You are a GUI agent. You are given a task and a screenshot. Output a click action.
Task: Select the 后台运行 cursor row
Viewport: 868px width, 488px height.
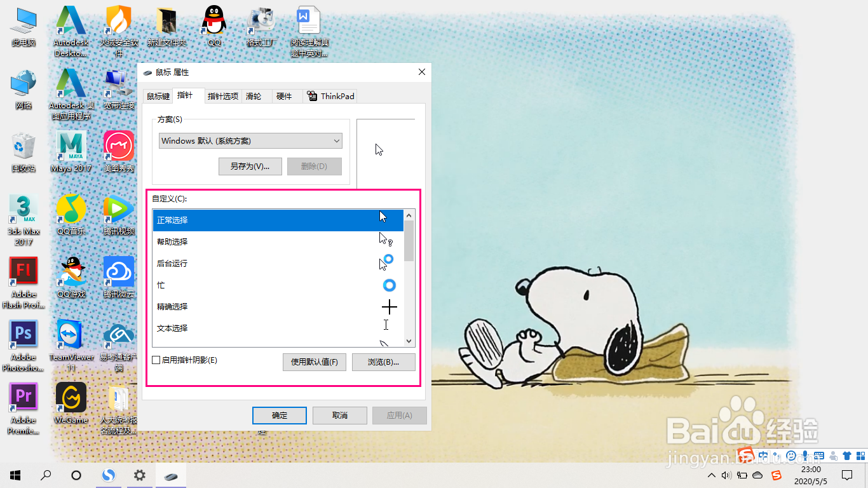coord(278,264)
